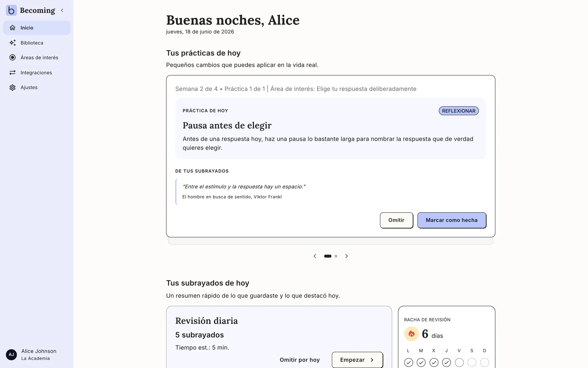Open Áreas de interés menu item

(x=37, y=57)
